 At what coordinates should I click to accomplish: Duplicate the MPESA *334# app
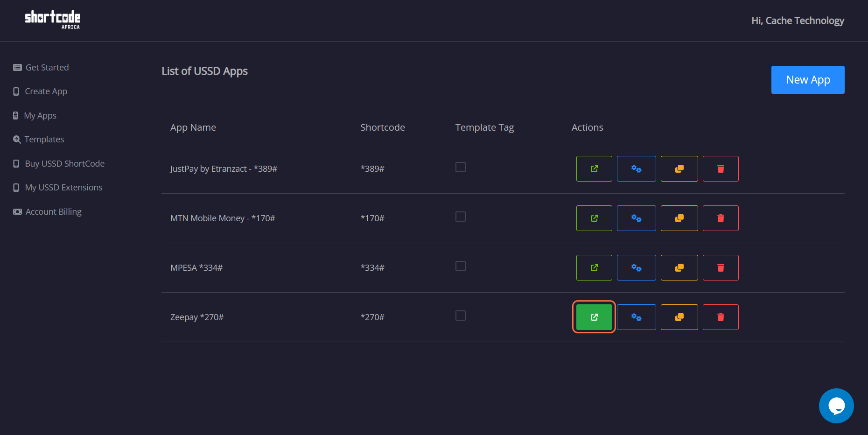click(679, 267)
